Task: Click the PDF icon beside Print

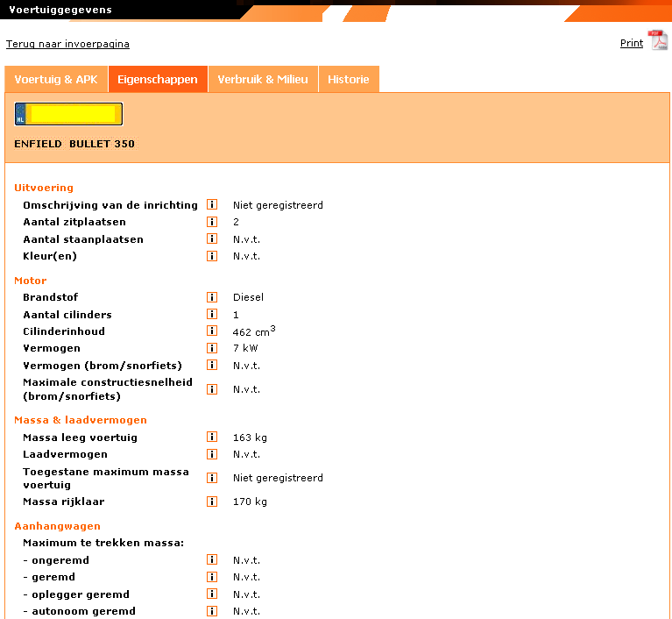Action: pos(657,41)
